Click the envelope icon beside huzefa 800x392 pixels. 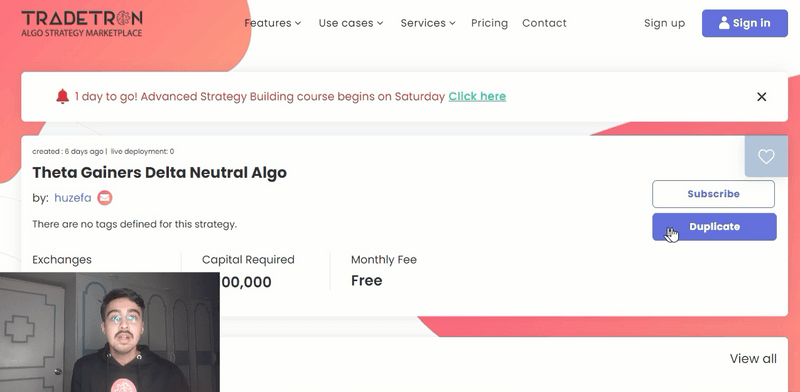(x=105, y=198)
